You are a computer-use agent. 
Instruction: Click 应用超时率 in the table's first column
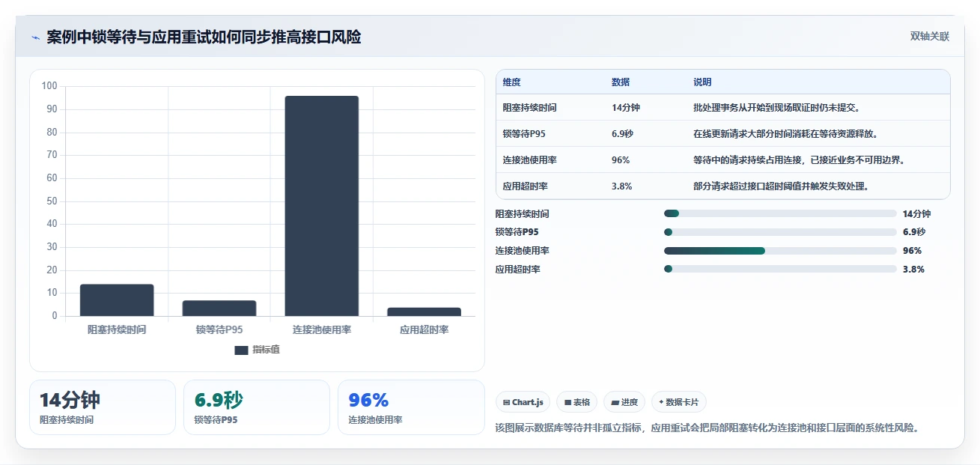click(x=525, y=186)
